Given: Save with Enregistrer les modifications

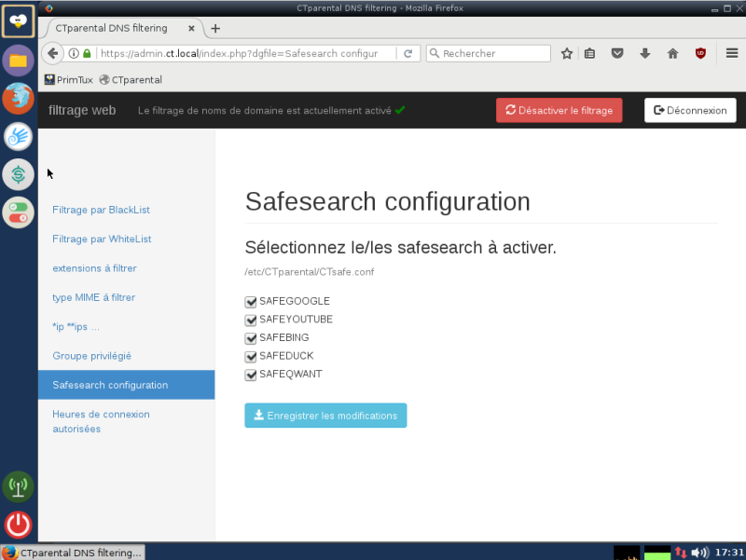Looking at the screenshot, I should coord(325,416).
